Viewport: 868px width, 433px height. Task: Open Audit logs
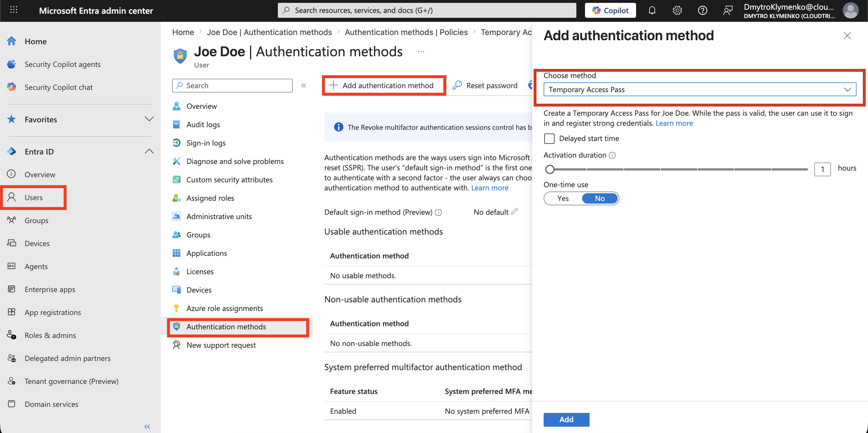tap(203, 124)
